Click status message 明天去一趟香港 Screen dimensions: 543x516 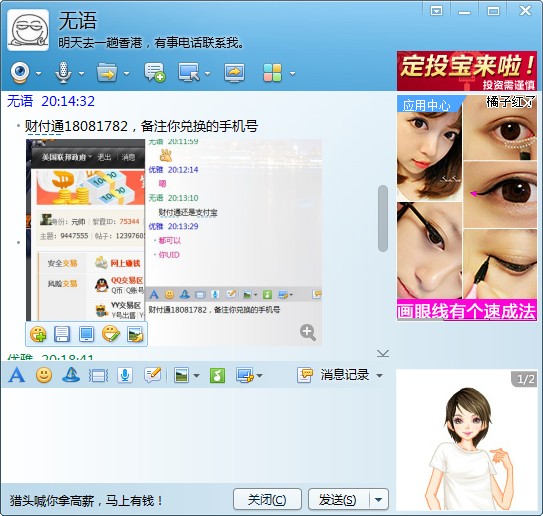pos(151,43)
